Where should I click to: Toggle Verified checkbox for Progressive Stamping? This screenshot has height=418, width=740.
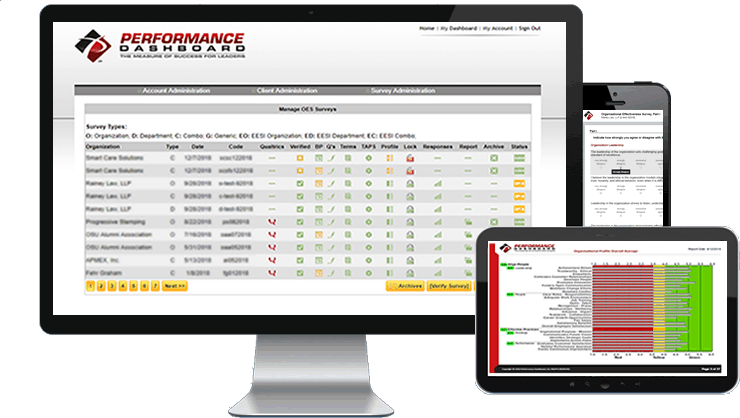tap(300, 222)
